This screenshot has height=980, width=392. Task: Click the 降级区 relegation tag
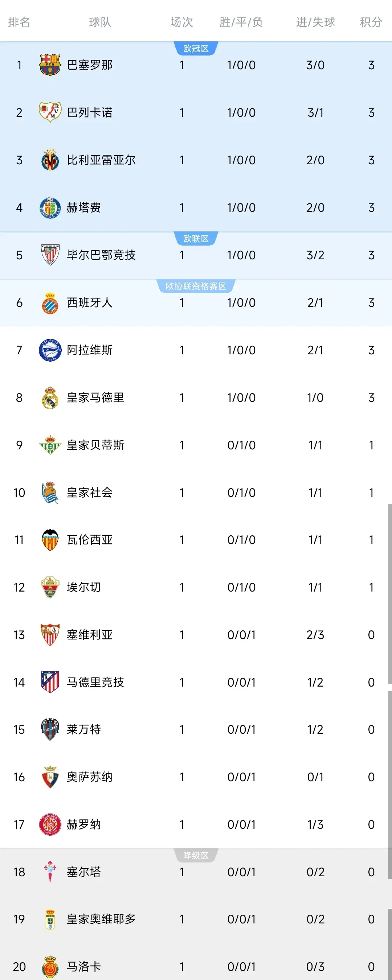click(x=196, y=856)
